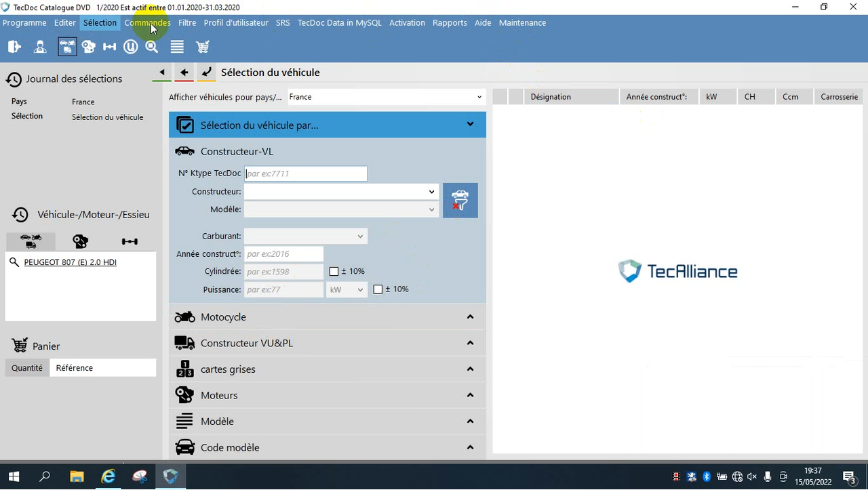Image resolution: width=868 pixels, height=490 pixels.
Task: Enable ±10% checkbox for Puissance
Action: (x=378, y=289)
